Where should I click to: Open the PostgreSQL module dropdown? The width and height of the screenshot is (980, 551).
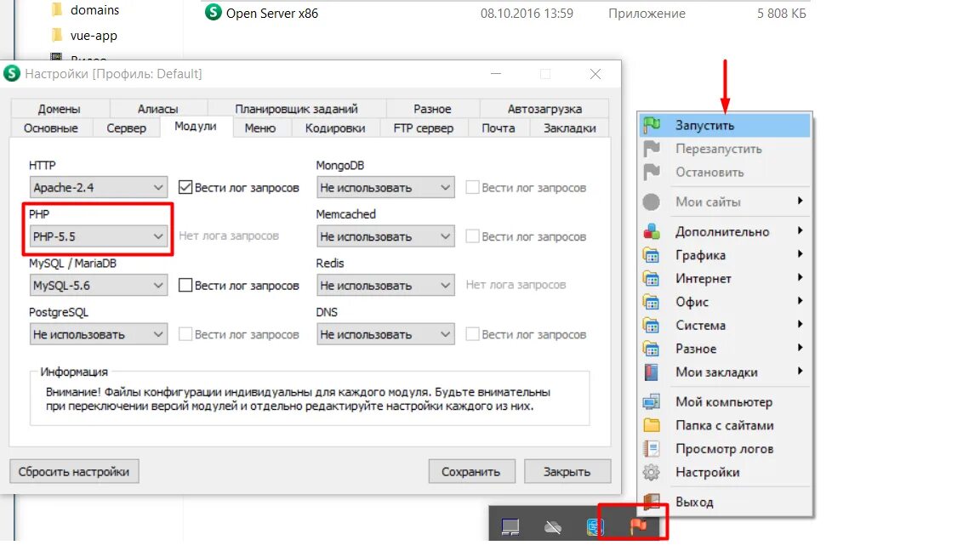click(98, 334)
